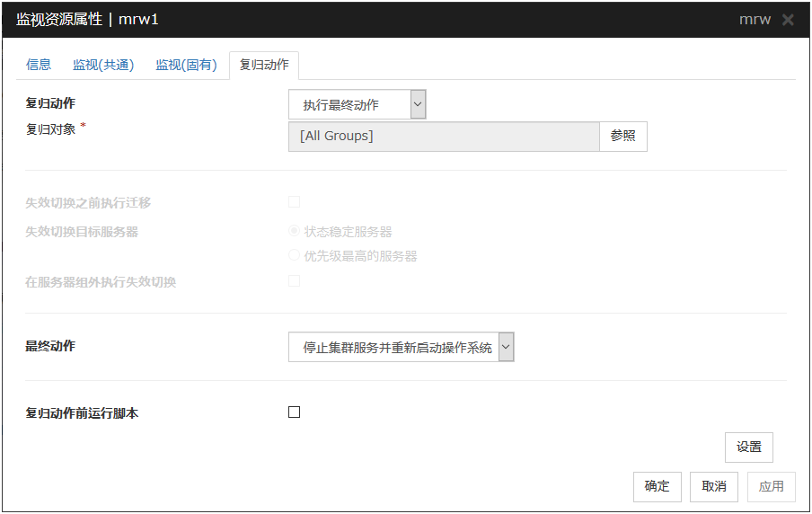Confirm with the 确定 button
Viewport: 812px width, 514px height.
pos(657,486)
